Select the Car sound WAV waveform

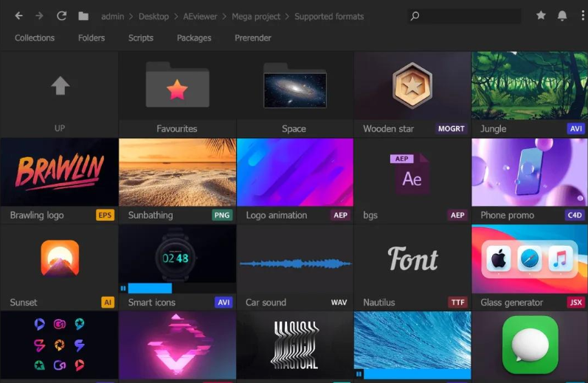click(295, 263)
